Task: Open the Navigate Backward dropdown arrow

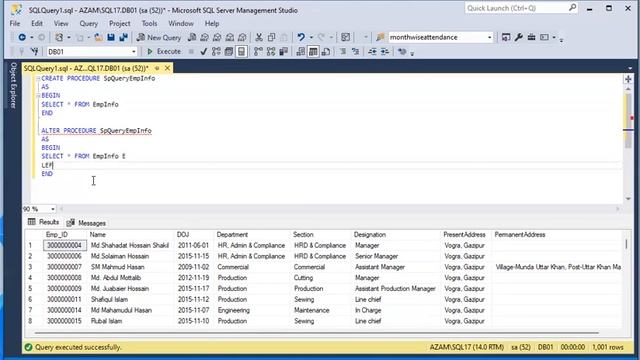Action: point(31,37)
